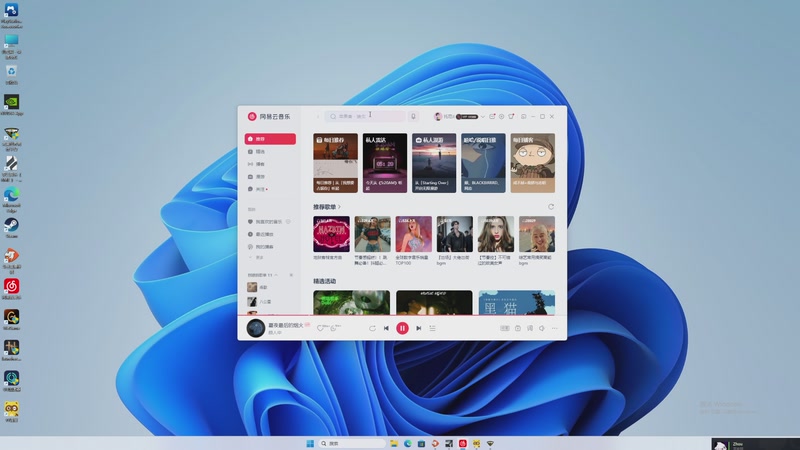
Task: Open the 精选 section in the sidebar
Action: (x=270, y=152)
